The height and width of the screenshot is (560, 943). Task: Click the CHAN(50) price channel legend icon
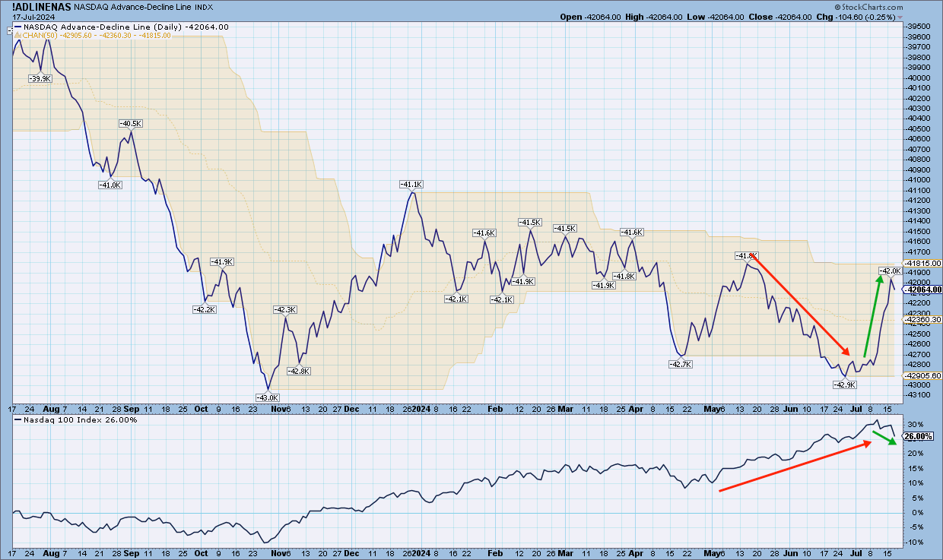click(18, 35)
